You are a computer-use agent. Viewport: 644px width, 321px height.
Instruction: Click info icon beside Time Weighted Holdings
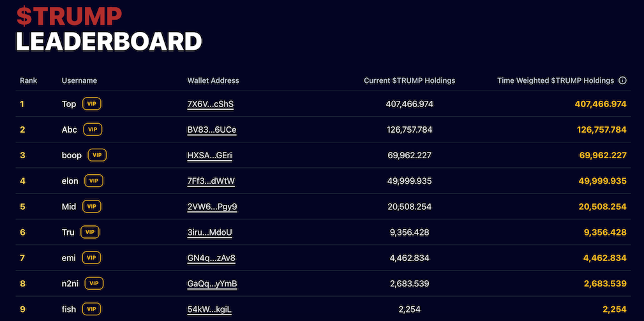[x=622, y=81]
